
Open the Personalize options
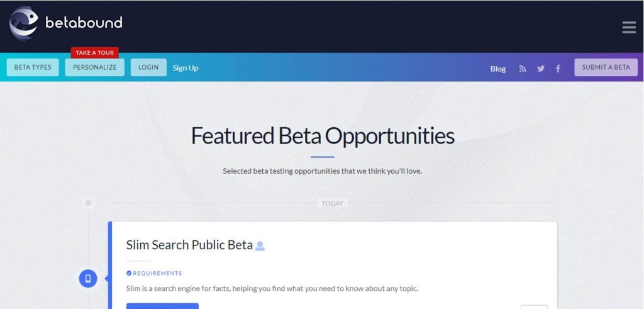coord(94,67)
